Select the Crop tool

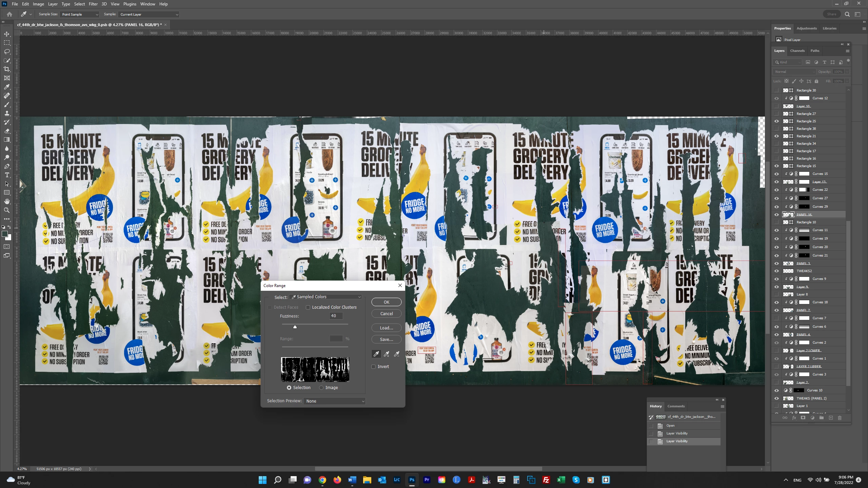coord(7,69)
